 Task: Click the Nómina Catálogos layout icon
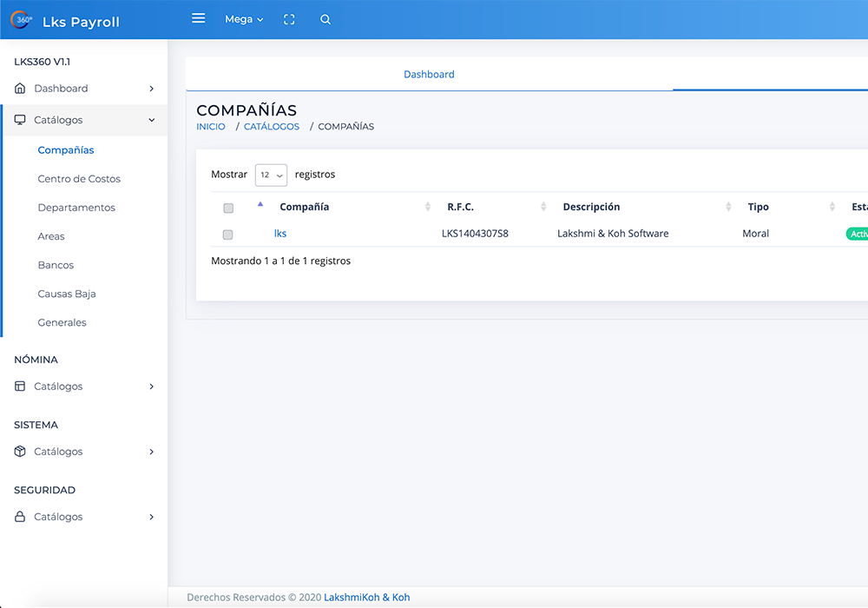[20, 387]
